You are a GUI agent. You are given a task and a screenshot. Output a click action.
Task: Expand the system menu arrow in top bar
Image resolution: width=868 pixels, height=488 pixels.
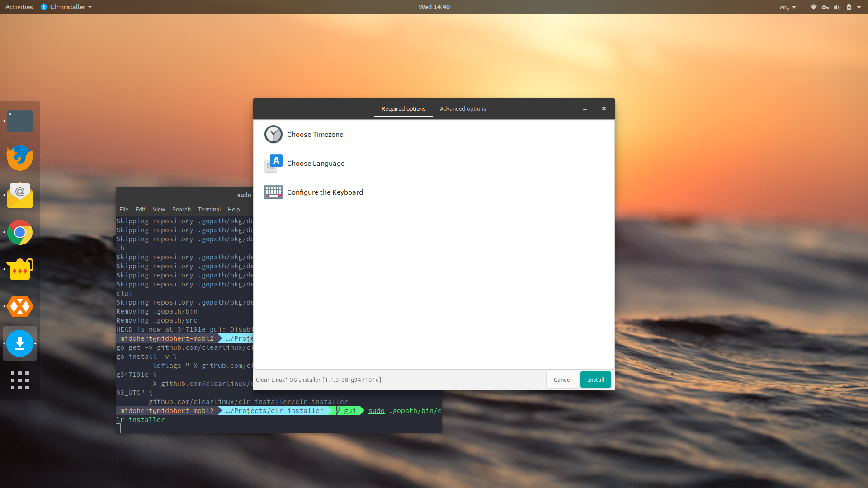(859, 7)
